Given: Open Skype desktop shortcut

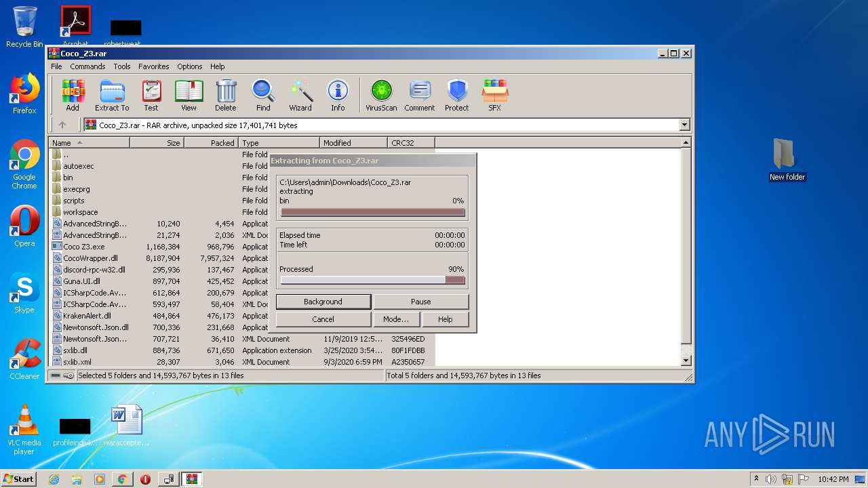Looking at the screenshot, I should tap(24, 293).
